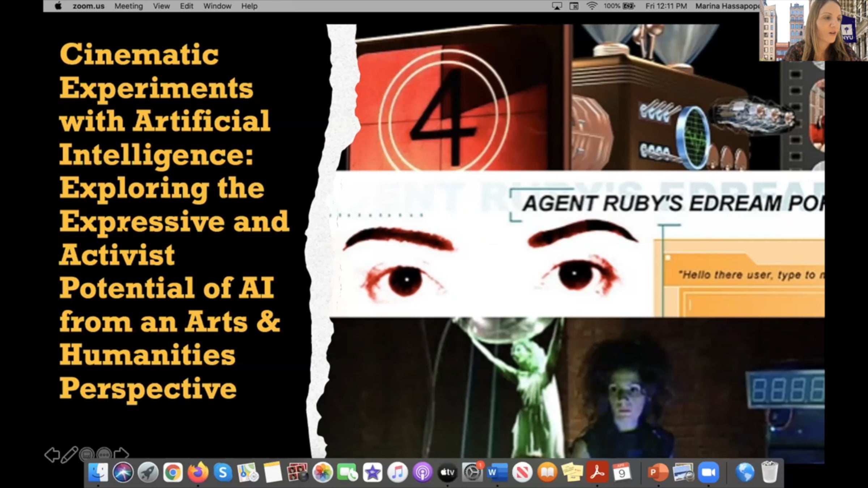This screenshot has height=488, width=868.
Task: Open the Fri 12:11 PM clock
Action: pyautogui.click(x=666, y=6)
